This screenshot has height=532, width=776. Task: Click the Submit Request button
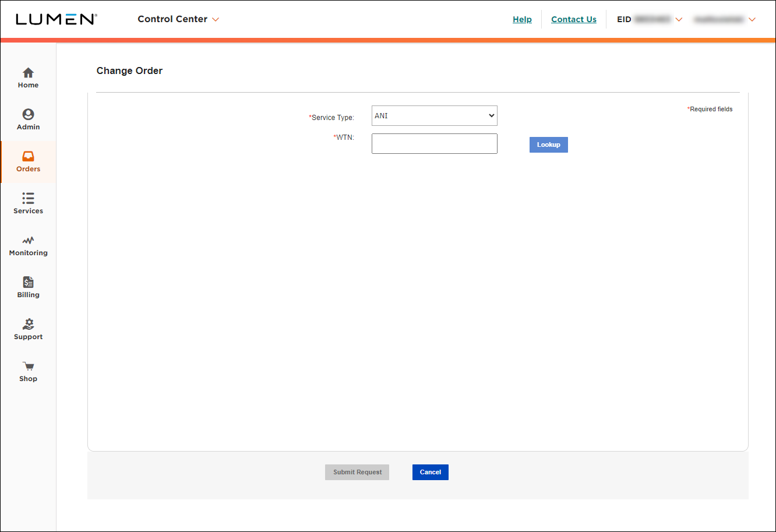pos(357,472)
